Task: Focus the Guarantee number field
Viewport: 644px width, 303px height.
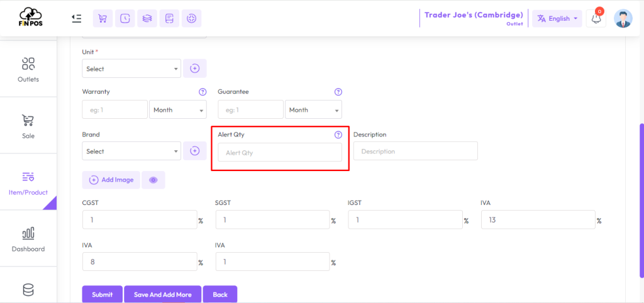Action: (250, 109)
